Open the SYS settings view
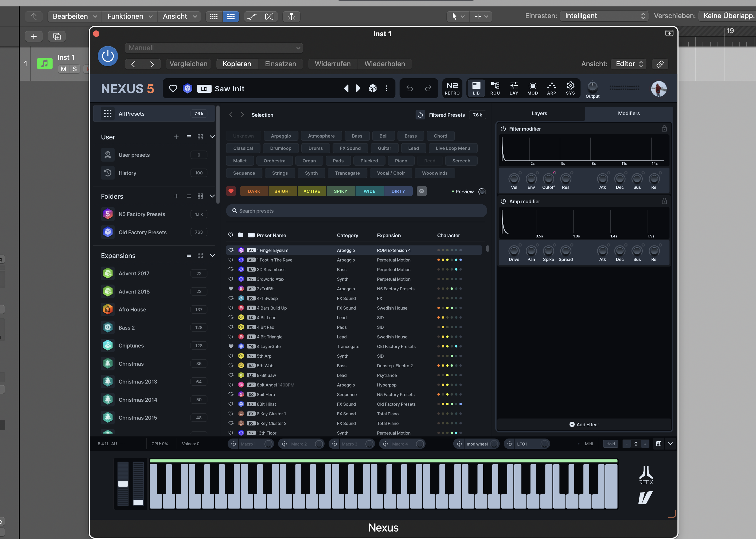The width and height of the screenshot is (756, 539). click(x=571, y=89)
